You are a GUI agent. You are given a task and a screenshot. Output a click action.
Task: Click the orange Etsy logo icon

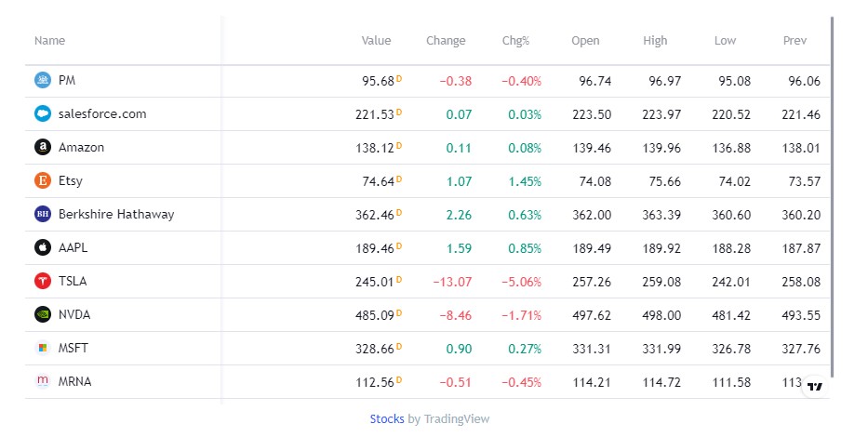tap(43, 180)
